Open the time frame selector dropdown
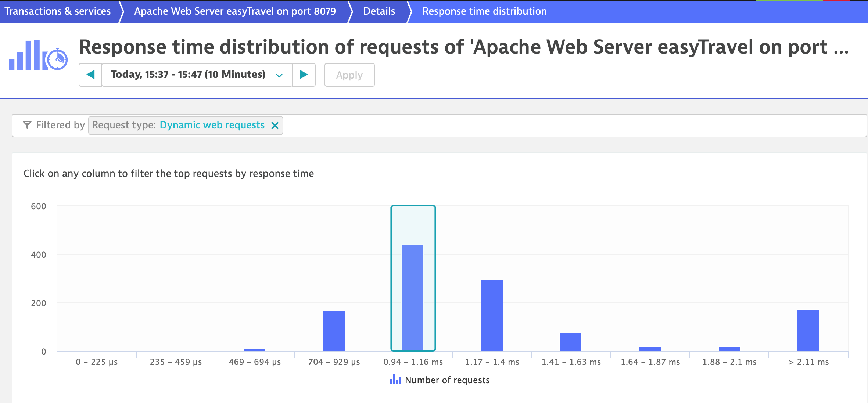Viewport: 868px width, 403px height. (x=188, y=75)
